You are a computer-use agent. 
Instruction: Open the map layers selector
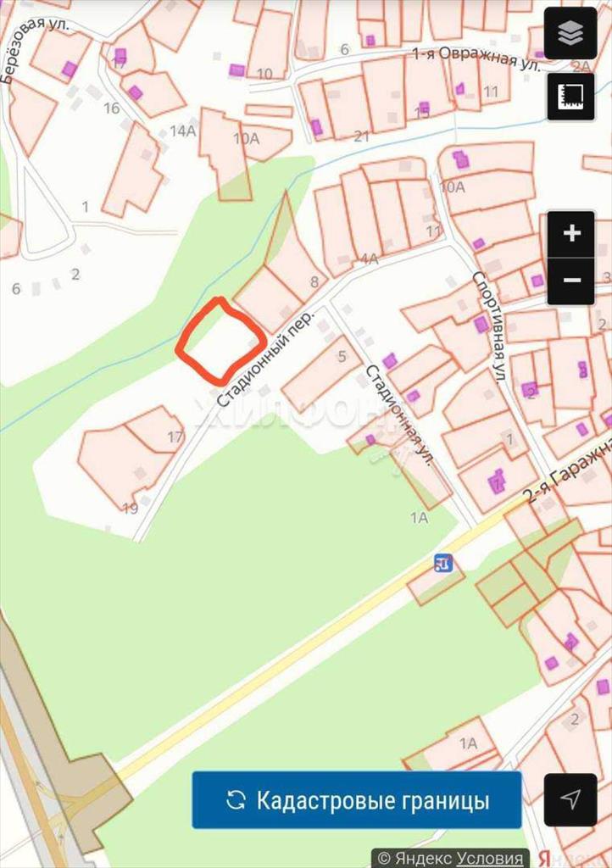[570, 33]
